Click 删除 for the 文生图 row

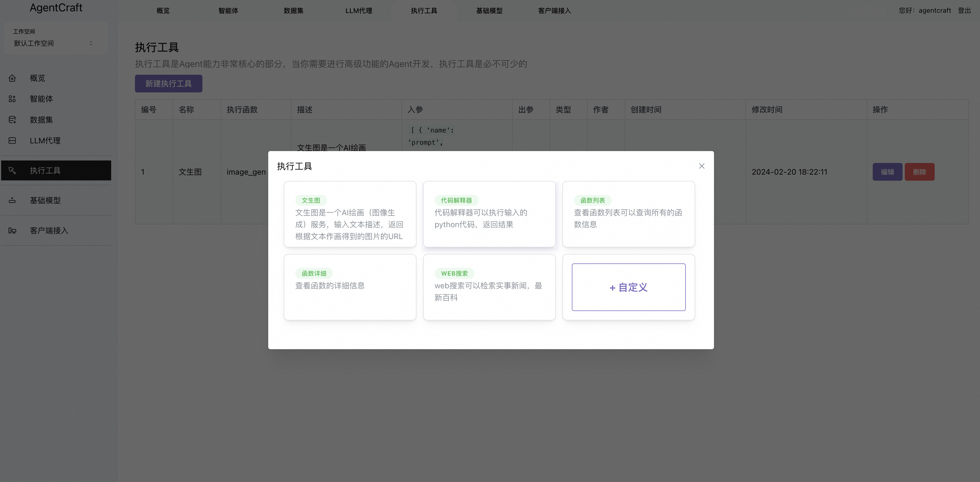[x=919, y=172]
